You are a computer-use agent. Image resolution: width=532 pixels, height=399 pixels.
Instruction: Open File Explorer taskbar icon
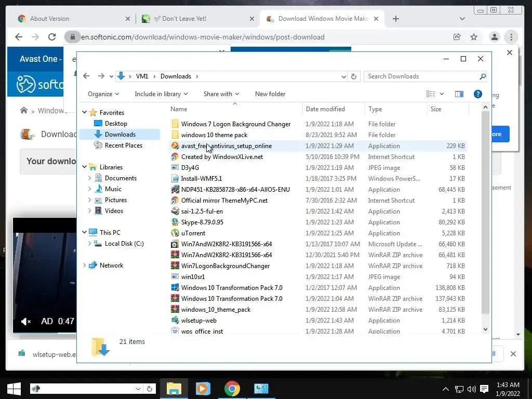174,389
